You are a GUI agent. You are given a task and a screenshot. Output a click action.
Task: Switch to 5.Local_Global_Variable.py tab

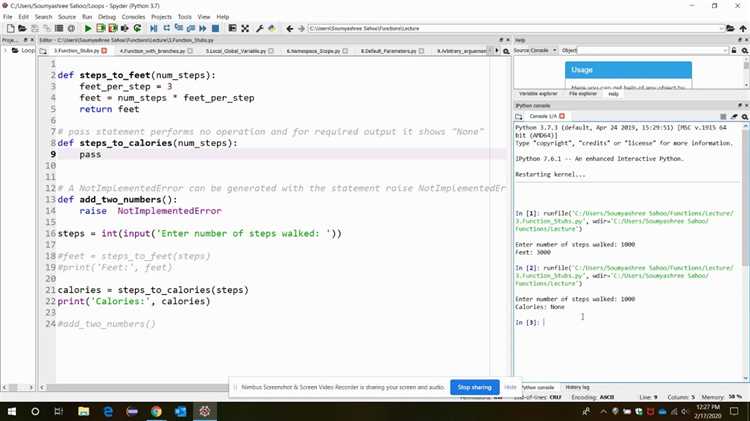236,51
